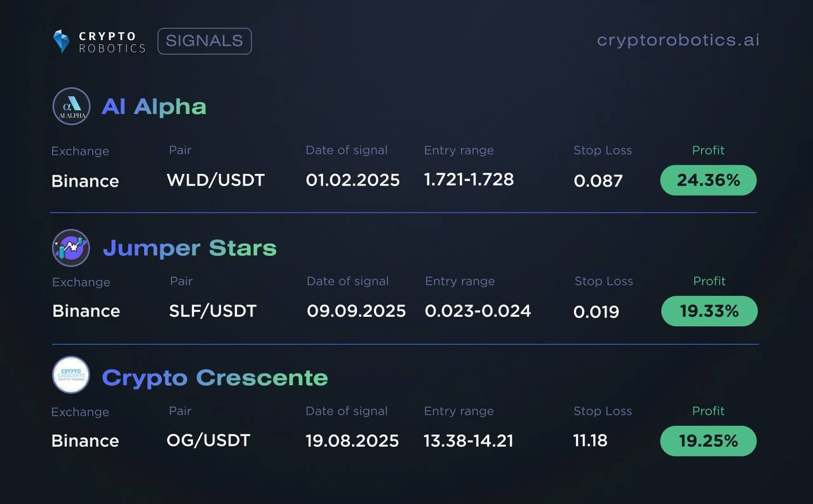Select the Crypto Crescente title

coord(215,378)
